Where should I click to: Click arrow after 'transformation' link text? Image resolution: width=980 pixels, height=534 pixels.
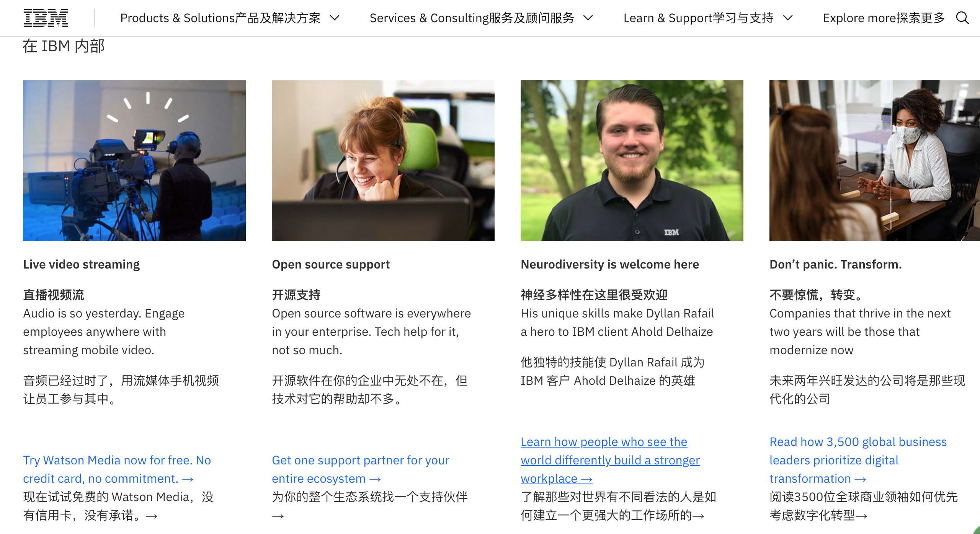pyautogui.click(x=860, y=479)
